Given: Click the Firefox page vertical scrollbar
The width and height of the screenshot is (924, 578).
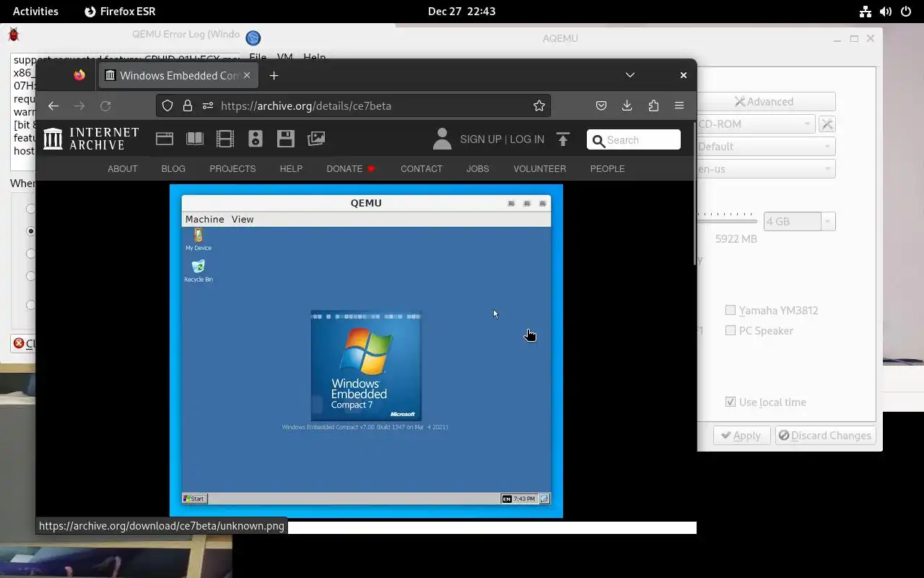Looking at the screenshot, I should pos(694,195).
